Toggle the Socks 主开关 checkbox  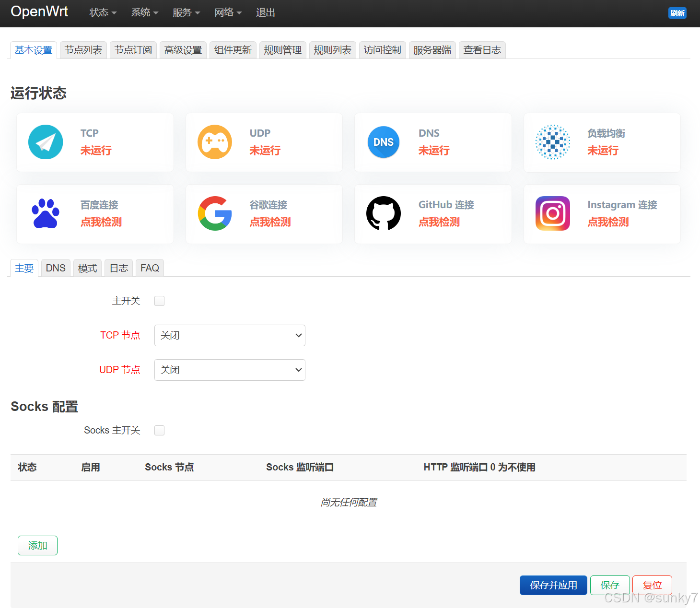coord(159,430)
